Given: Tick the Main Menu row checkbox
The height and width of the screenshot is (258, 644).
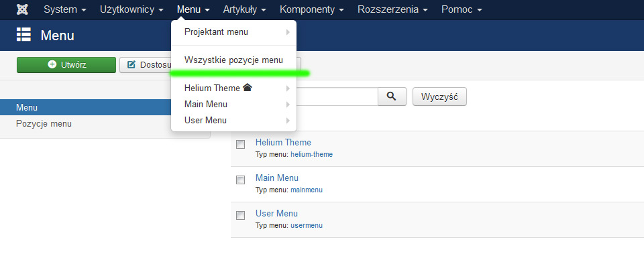Looking at the screenshot, I should click(240, 180).
